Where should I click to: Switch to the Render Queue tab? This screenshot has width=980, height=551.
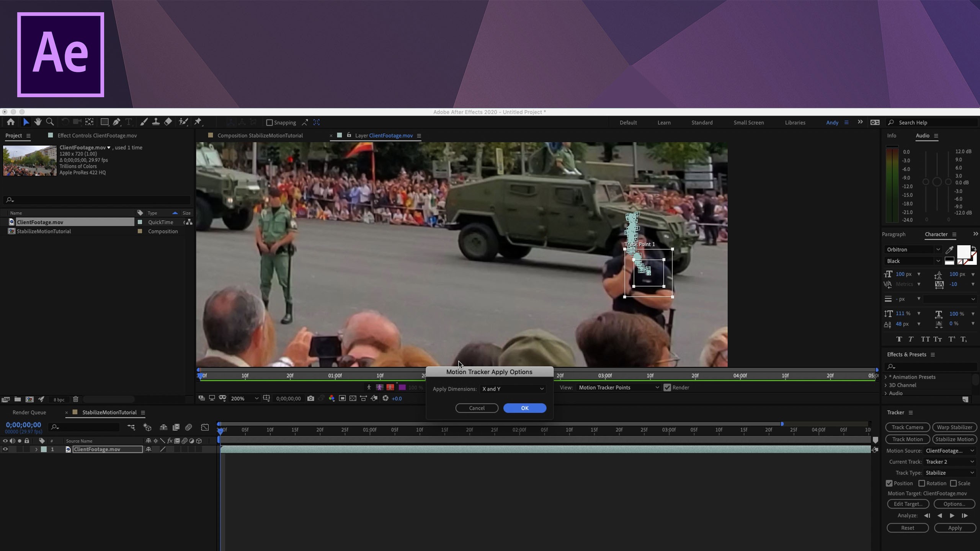point(29,412)
